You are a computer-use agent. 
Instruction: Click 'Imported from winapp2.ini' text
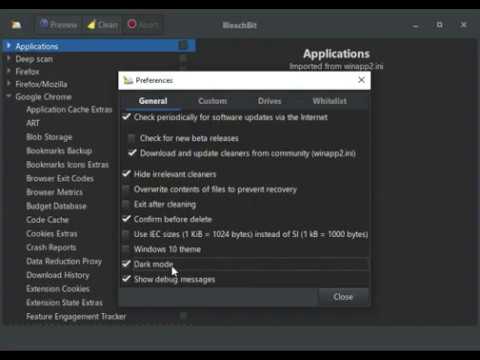click(336, 66)
